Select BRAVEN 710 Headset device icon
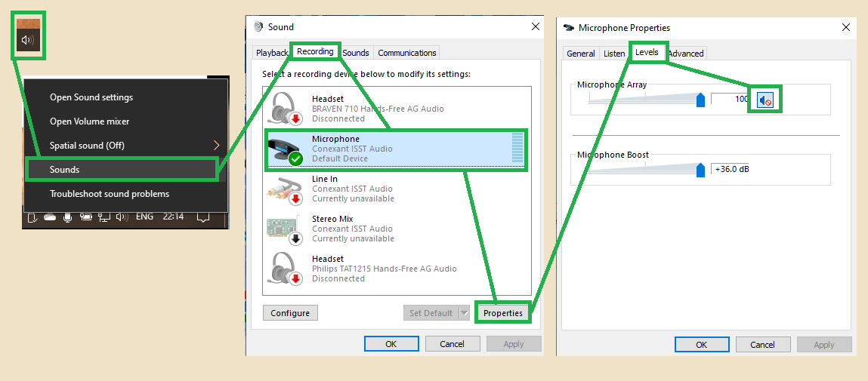868x381 pixels. (285, 109)
